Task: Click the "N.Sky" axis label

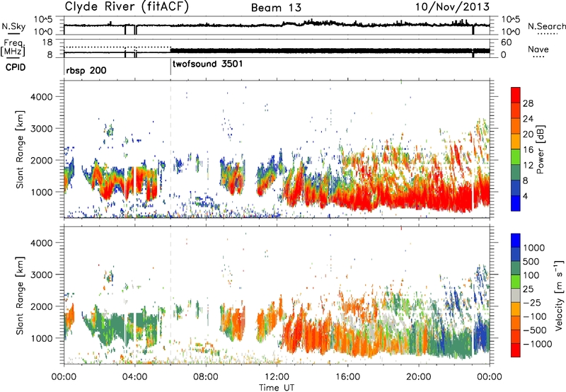Action: 13,27
